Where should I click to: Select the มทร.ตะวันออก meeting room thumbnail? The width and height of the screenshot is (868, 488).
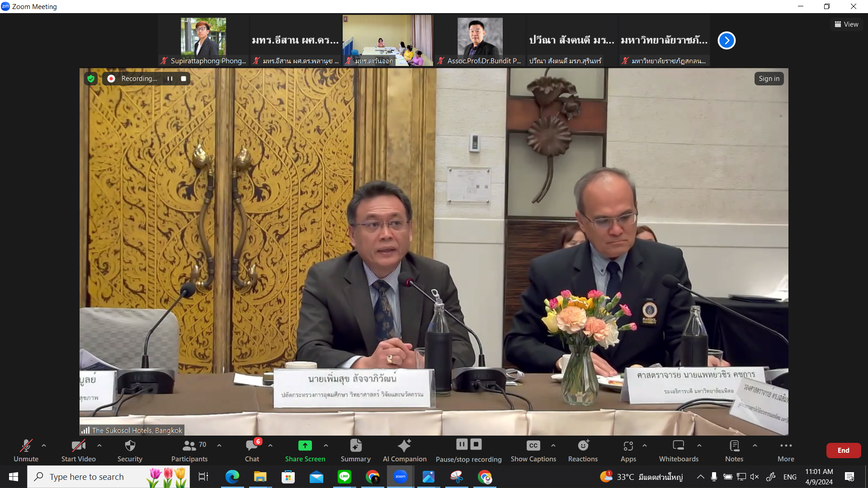pos(387,41)
